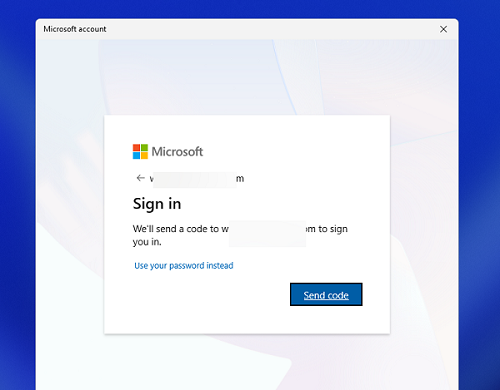Open the 'Use your password instead' link
The height and width of the screenshot is (390, 500).
pyautogui.click(x=184, y=266)
